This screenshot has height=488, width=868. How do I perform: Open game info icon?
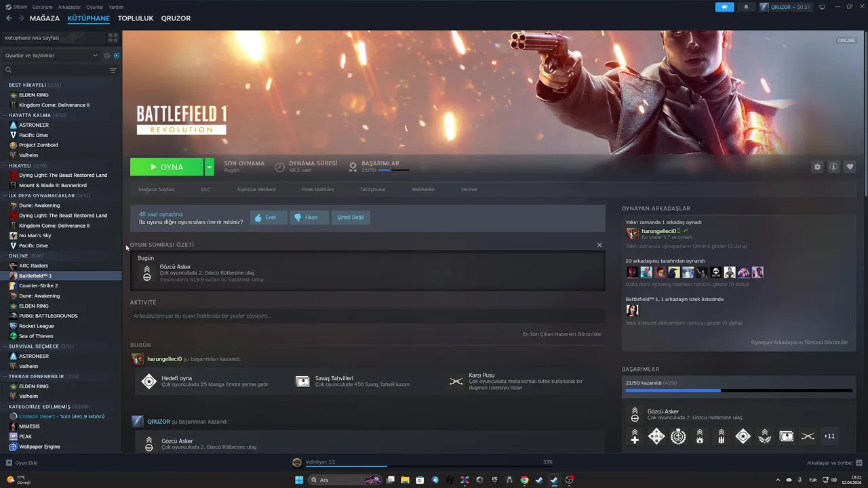[x=833, y=167]
